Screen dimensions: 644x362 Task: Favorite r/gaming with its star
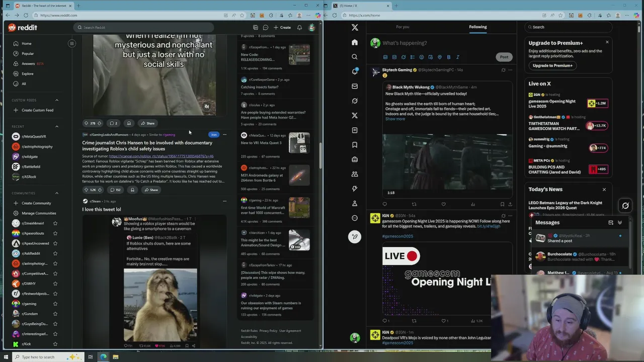55,304
